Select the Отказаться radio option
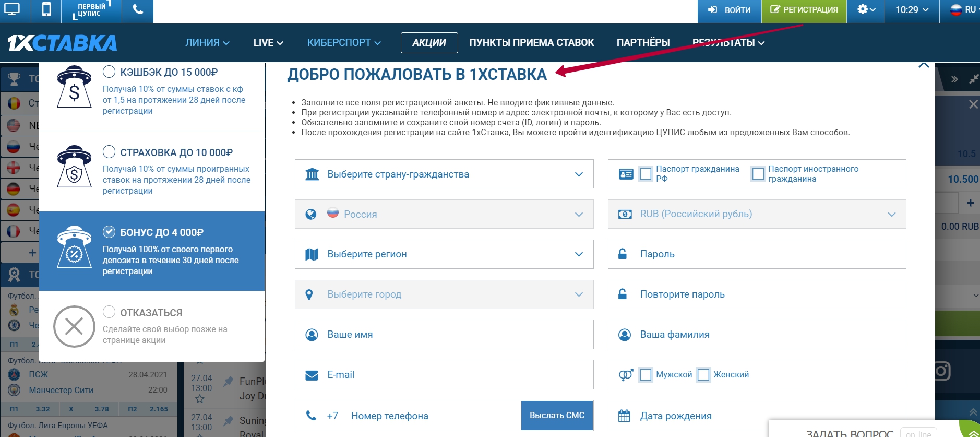 [109, 312]
